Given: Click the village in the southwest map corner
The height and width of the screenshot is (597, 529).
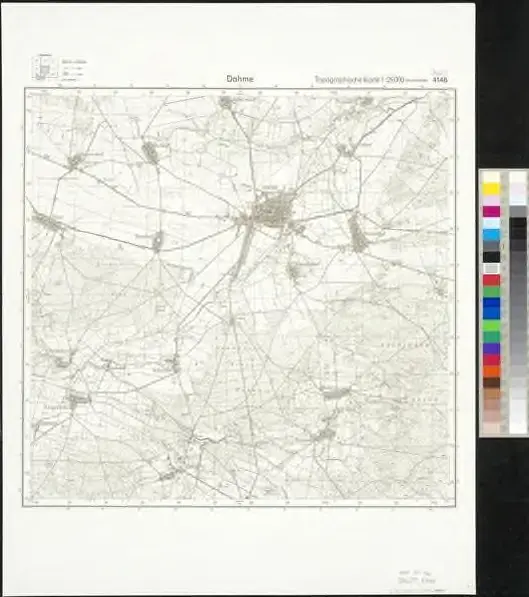Looking at the screenshot, I should click(x=78, y=399).
